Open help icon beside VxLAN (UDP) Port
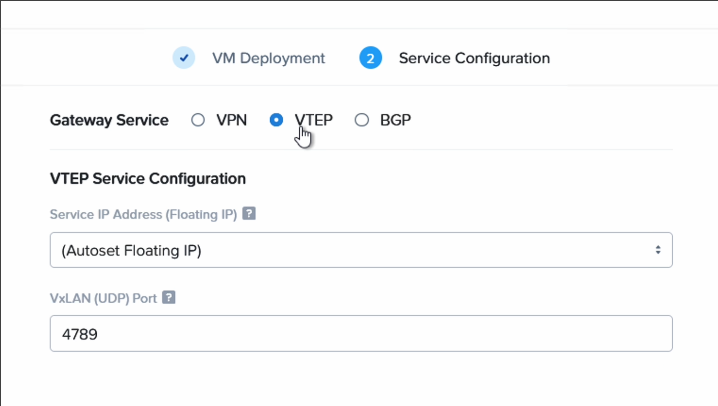This screenshot has width=718, height=406. pyautogui.click(x=169, y=298)
